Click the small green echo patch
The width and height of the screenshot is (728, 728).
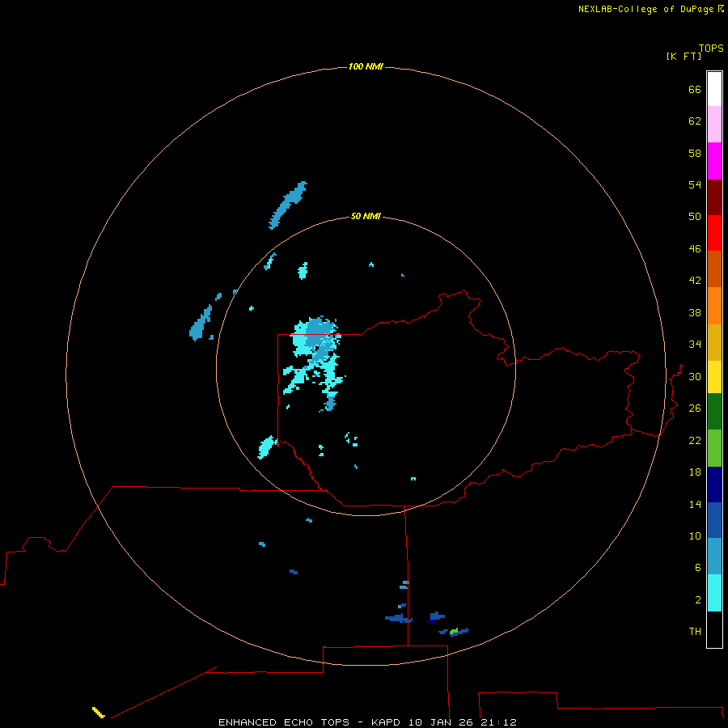454,631
